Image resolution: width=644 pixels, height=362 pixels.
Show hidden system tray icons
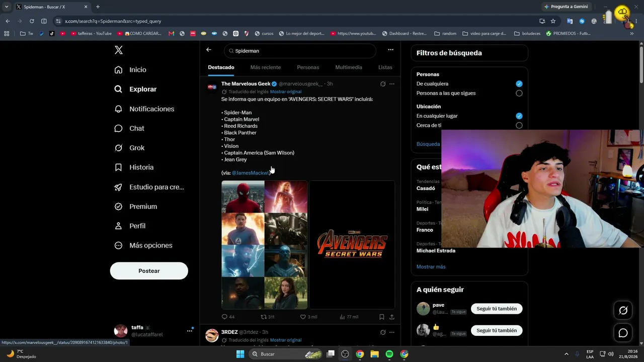coord(566,354)
